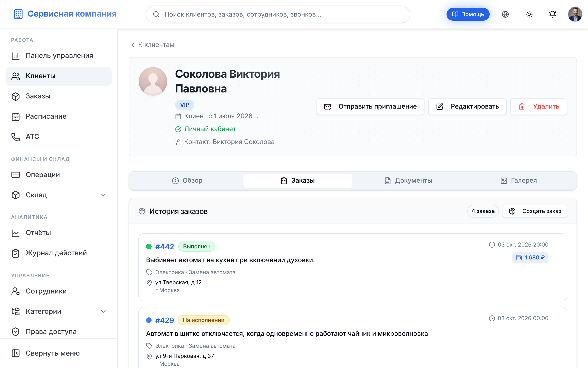588x368 pixels.
Task: Switch to the Документы tab
Action: pos(408,181)
